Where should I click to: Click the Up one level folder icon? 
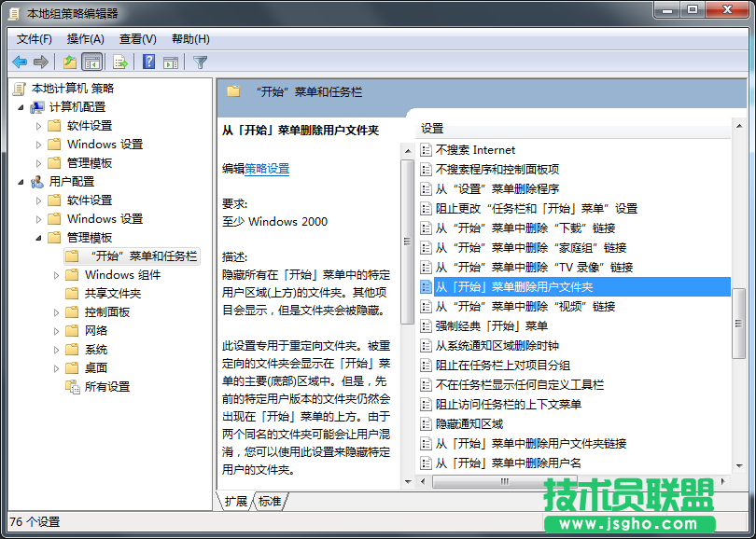(x=70, y=61)
